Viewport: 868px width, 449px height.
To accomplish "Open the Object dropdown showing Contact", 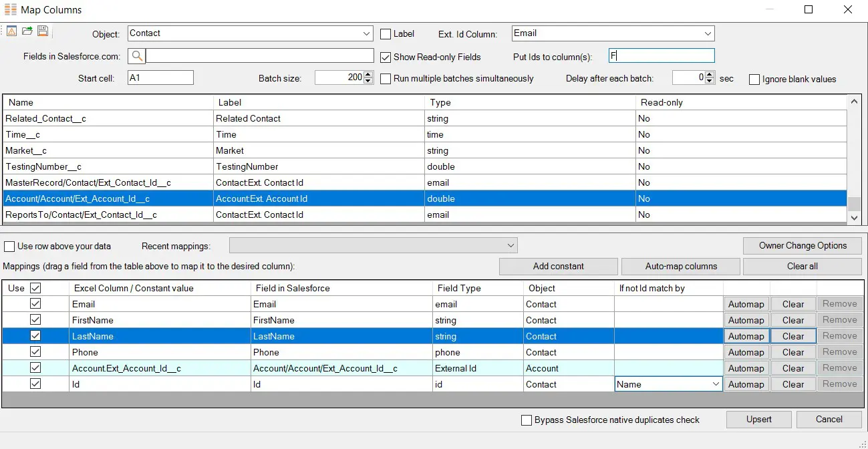I will [x=367, y=33].
